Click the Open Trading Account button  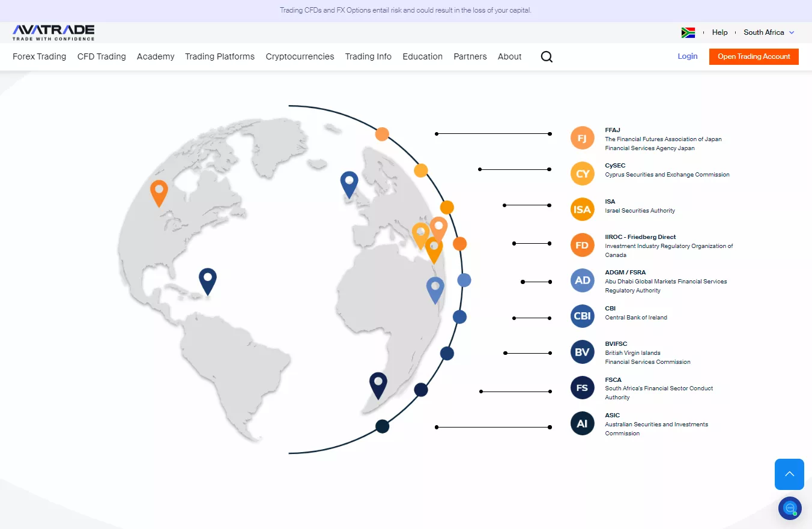point(754,56)
